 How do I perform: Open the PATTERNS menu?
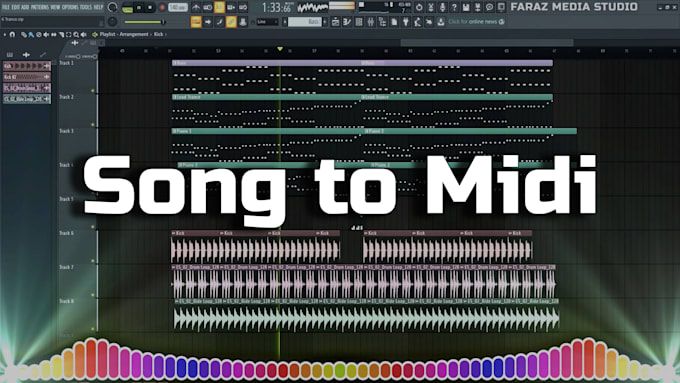point(39,7)
